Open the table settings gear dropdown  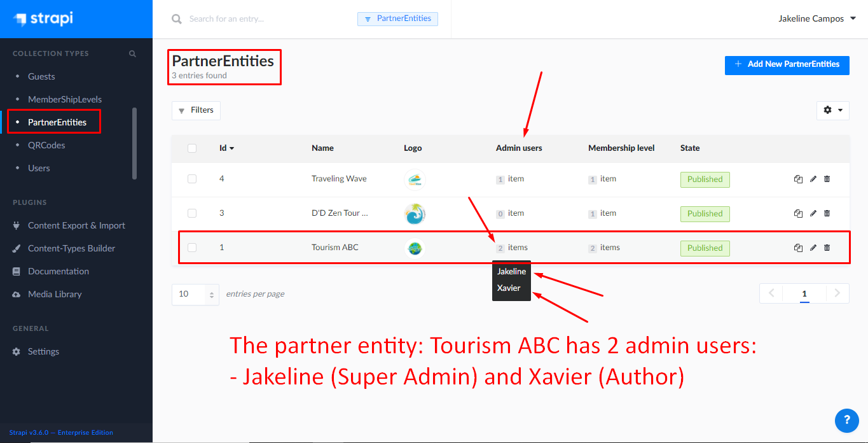click(x=832, y=110)
